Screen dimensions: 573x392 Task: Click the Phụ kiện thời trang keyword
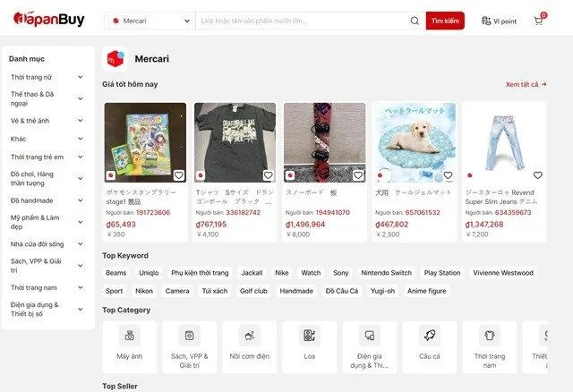[x=200, y=273]
